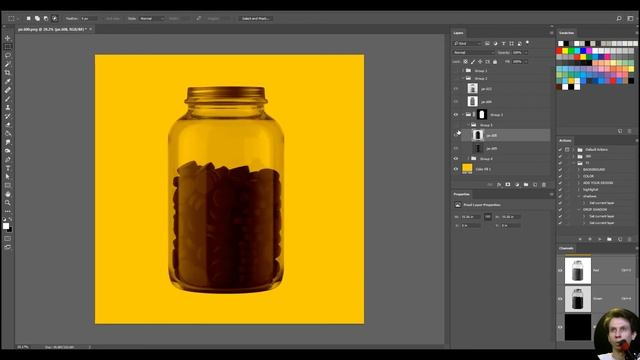
Task: Click the play action button in Actions panel
Action: [600, 239]
